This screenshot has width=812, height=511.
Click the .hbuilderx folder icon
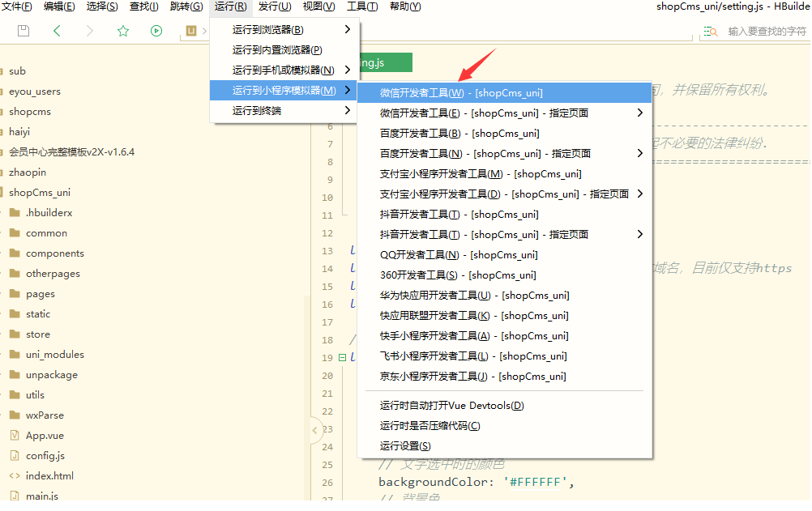pyautogui.click(x=15, y=213)
